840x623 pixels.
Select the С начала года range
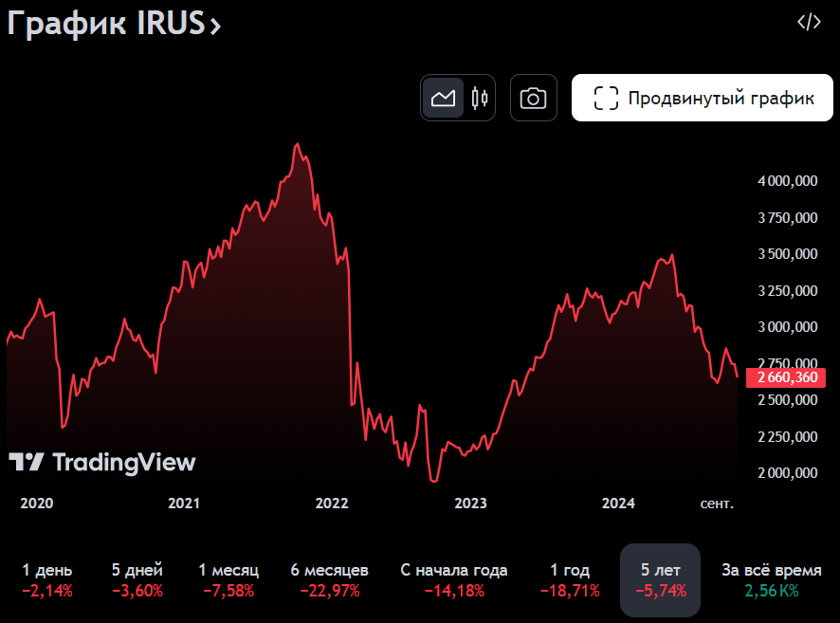pyautogui.click(x=454, y=580)
